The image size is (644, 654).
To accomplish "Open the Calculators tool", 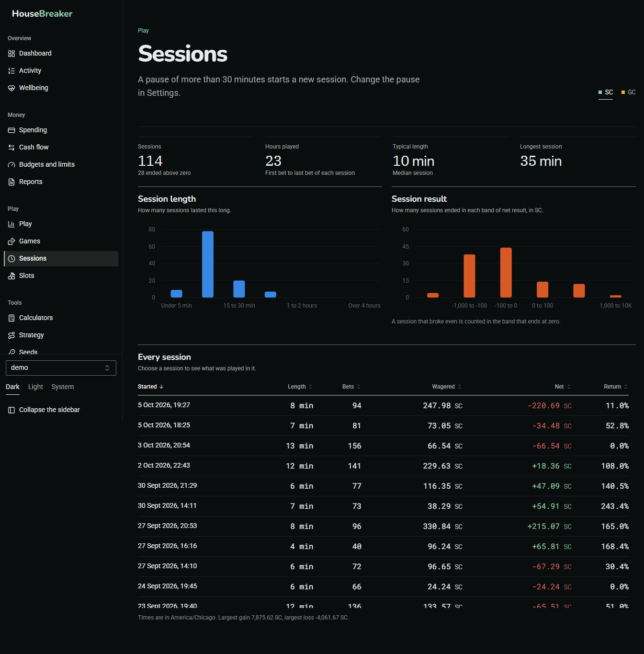I will (x=61, y=318).
